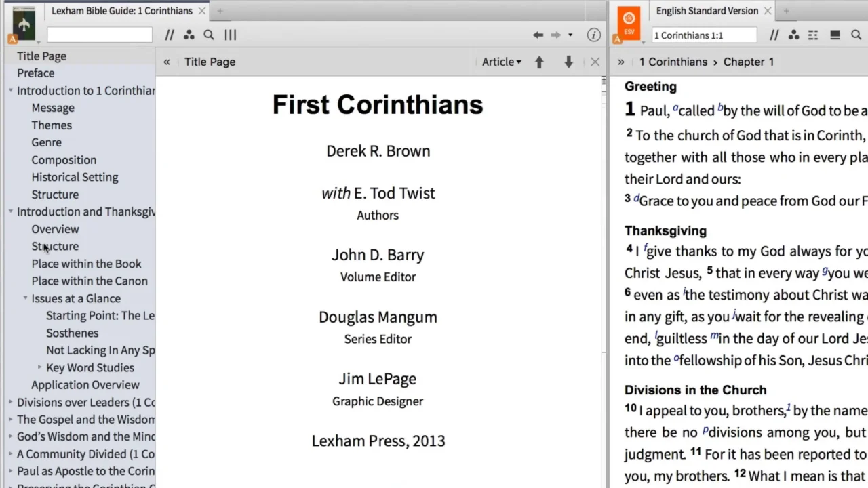Expand ESV contents with double-right chevron
This screenshot has width=868, height=488.
621,62
